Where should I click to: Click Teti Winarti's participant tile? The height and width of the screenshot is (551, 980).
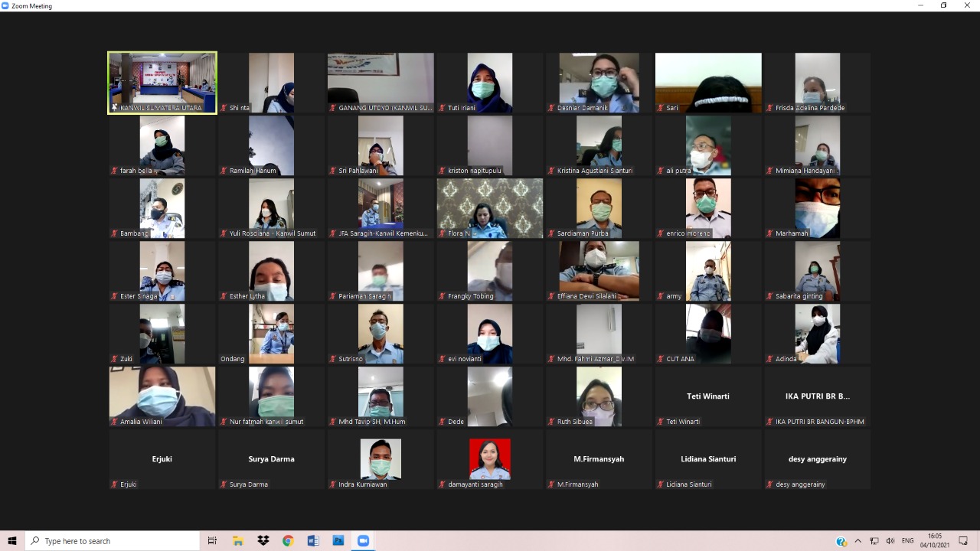point(708,396)
